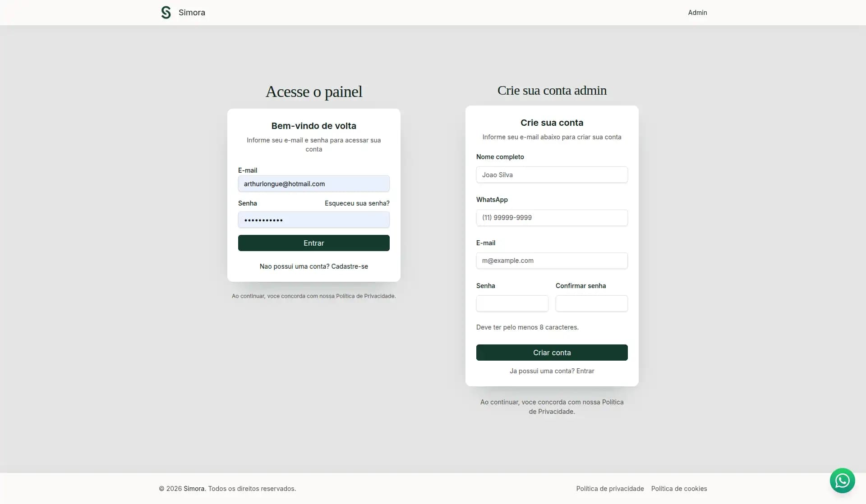Click the signup Senha input
Screen dimensions: 866x504
tap(512, 303)
